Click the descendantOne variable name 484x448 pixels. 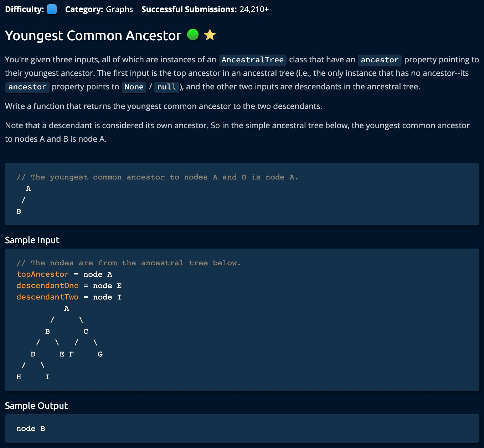point(47,286)
